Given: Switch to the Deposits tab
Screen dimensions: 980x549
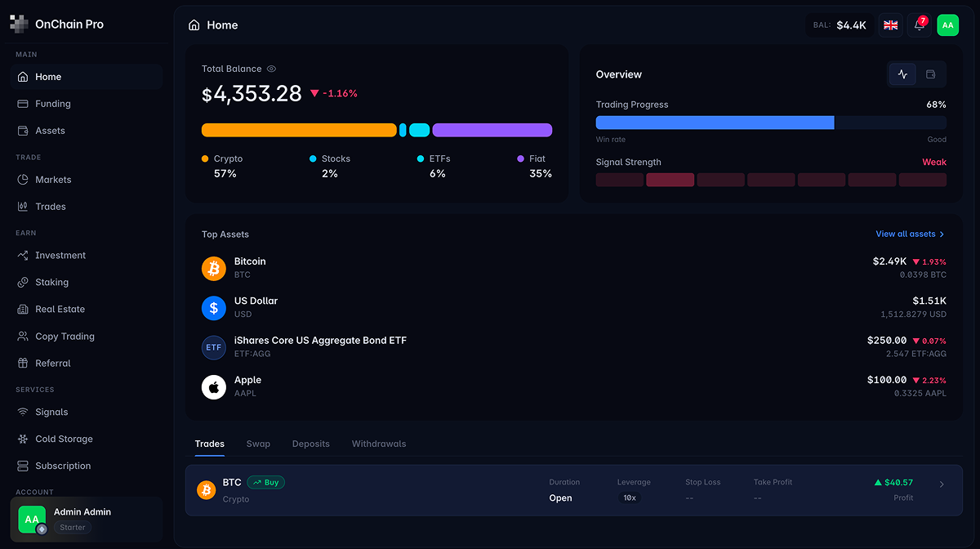Looking at the screenshot, I should 311,444.
